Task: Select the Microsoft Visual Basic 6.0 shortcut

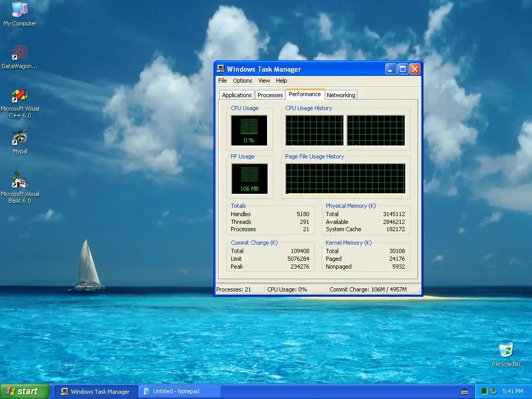Action: coord(20,188)
